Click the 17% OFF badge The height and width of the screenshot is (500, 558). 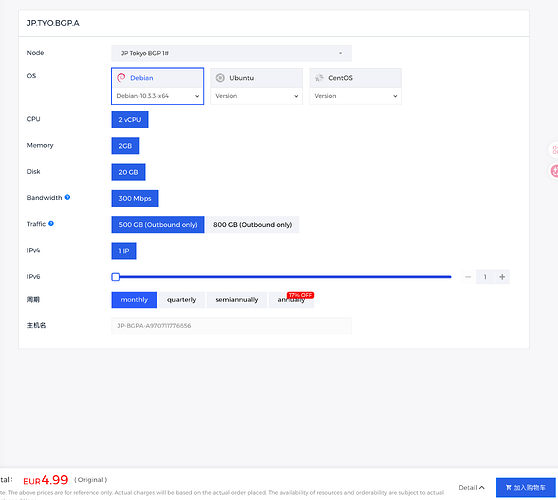click(300, 295)
